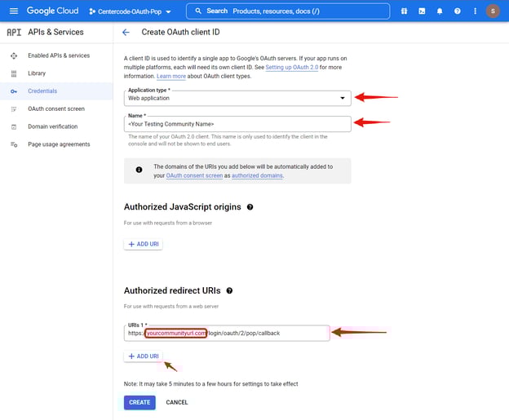Select OAuth consent screen in sidebar
Image resolution: width=509 pixels, height=420 pixels.
[55, 108]
